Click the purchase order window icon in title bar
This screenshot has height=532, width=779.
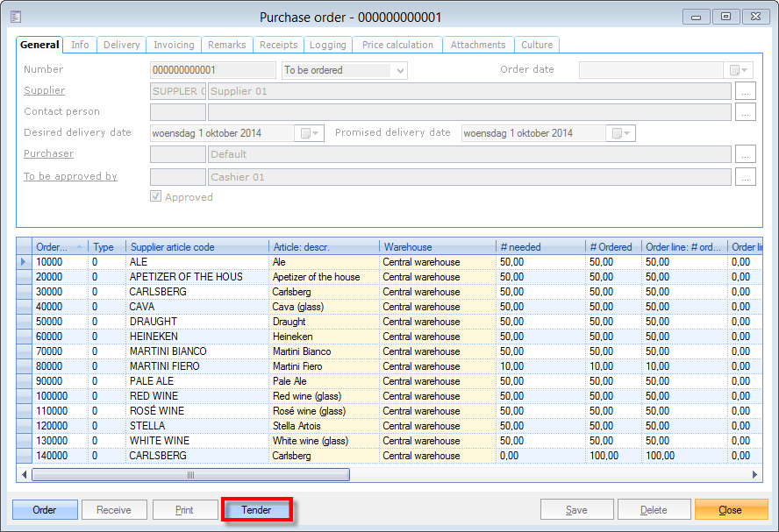15,17
